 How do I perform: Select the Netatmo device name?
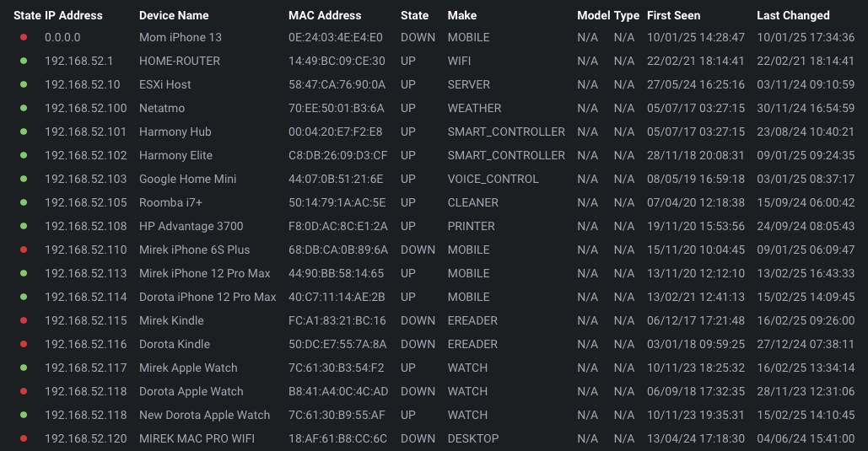click(x=162, y=108)
